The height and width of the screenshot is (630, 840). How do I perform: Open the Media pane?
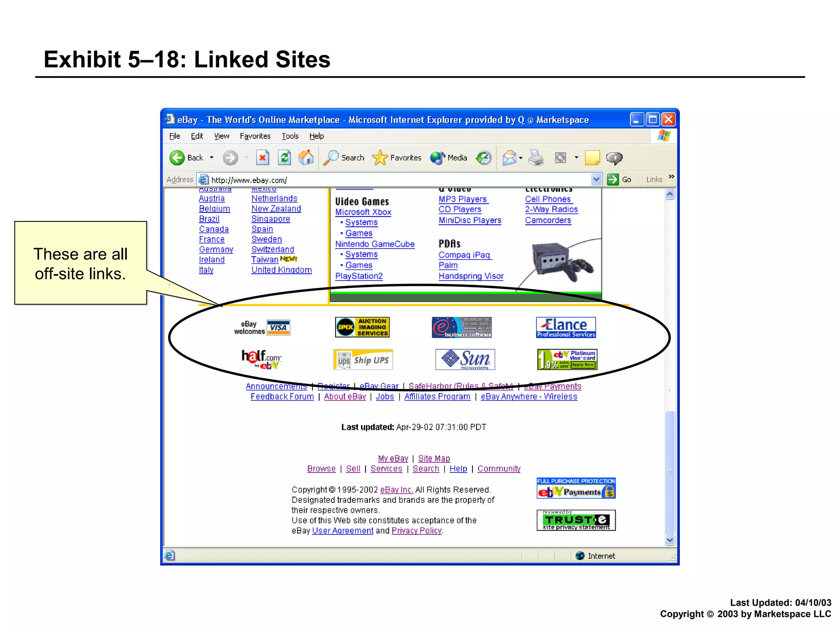pyautogui.click(x=449, y=158)
